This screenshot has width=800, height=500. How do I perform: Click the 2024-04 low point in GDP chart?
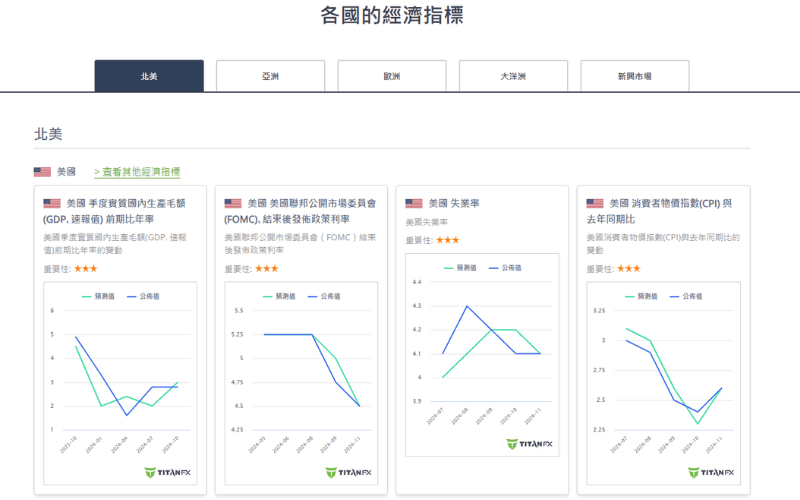pyautogui.click(x=127, y=415)
